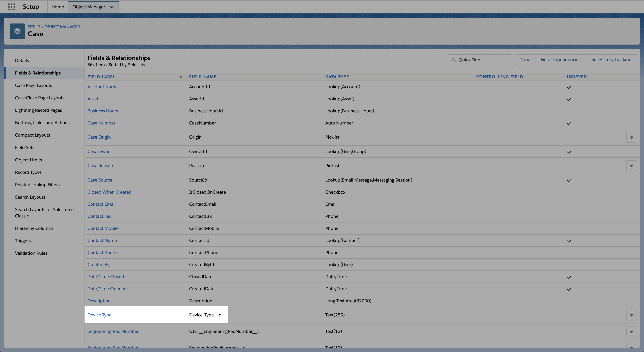The width and height of the screenshot is (644, 352).
Task: Switch to the Home tab
Action: pos(58,7)
